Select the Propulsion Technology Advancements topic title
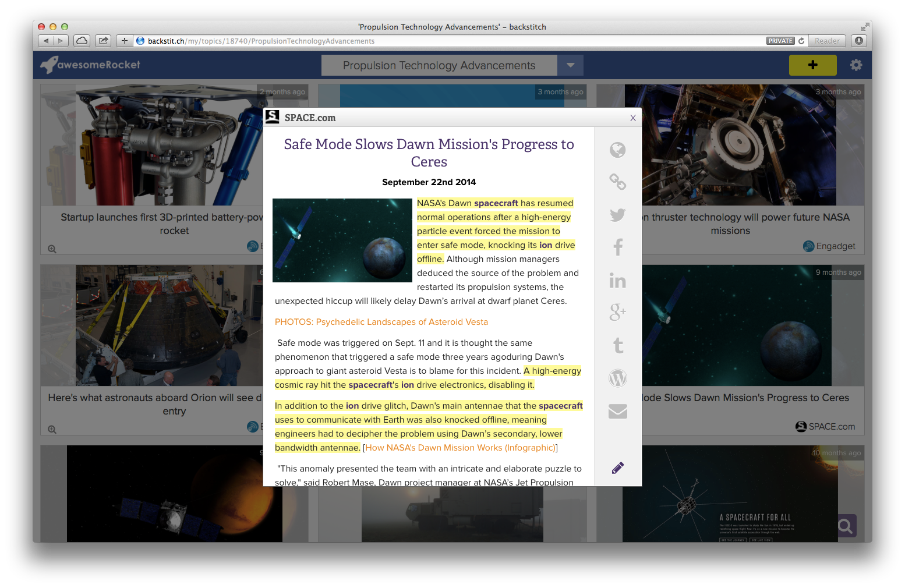 pos(439,65)
